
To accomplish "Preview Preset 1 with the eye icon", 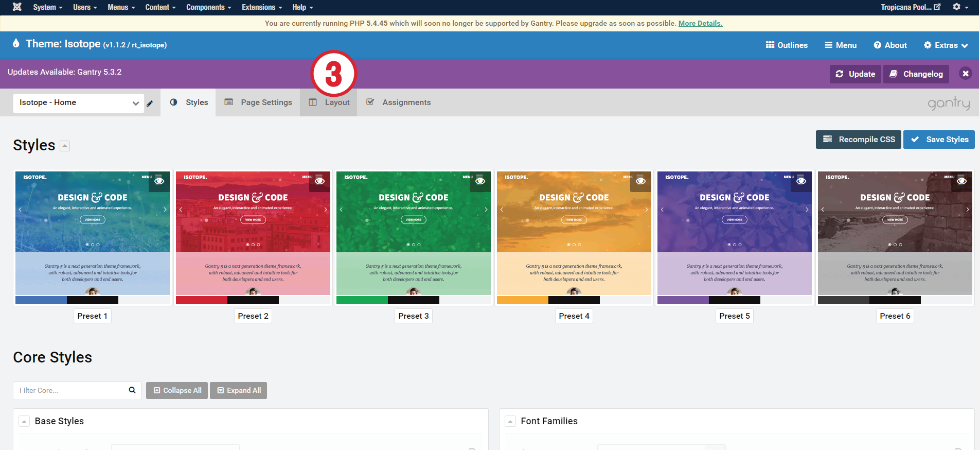I will tap(159, 181).
